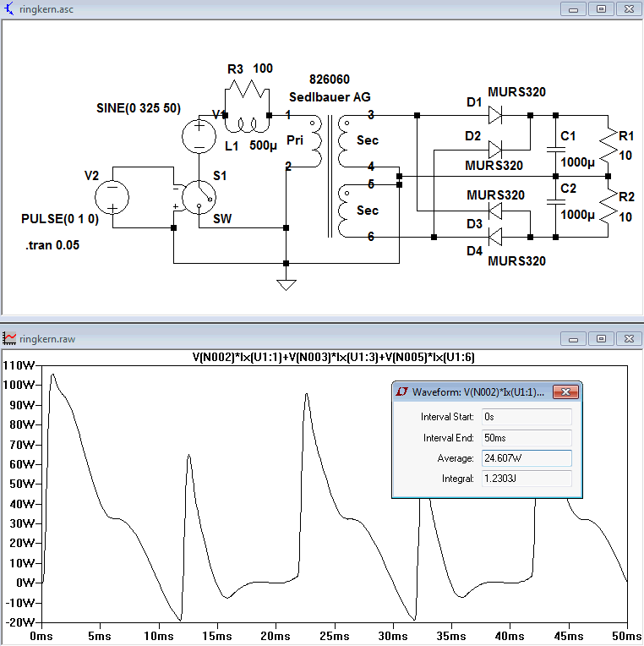The height and width of the screenshot is (646, 644).
Task: Maximize the ringkern.raw waveform window
Action: click(x=601, y=339)
